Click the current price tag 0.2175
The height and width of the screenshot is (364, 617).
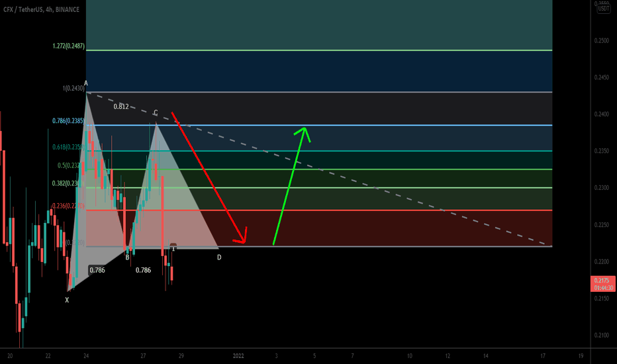click(x=603, y=284)
